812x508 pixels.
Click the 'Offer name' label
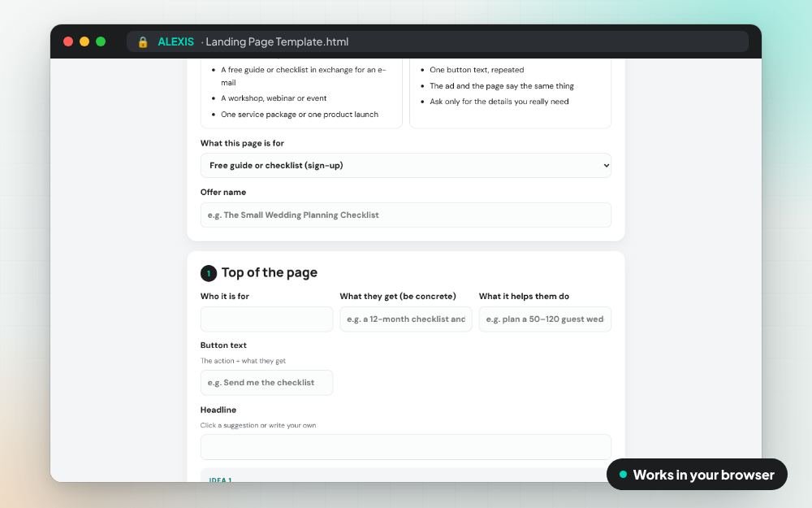tap(223, 192)
